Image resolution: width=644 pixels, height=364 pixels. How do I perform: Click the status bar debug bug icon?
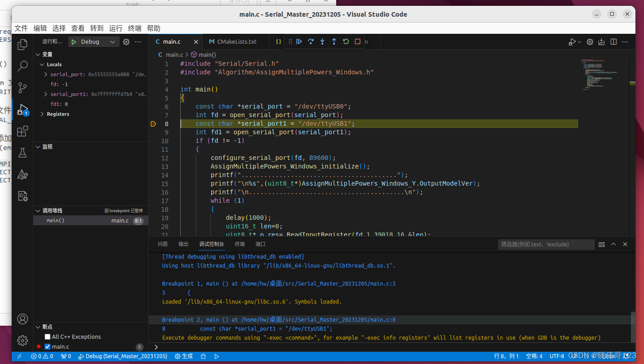(203, 356)
